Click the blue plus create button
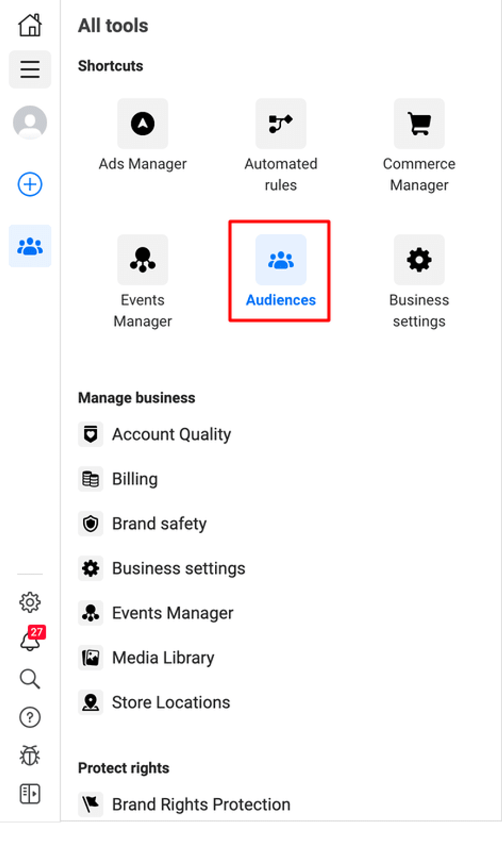The height and width of the screenshot is (868, 502). pyautogui.click(x=30, y=185)
